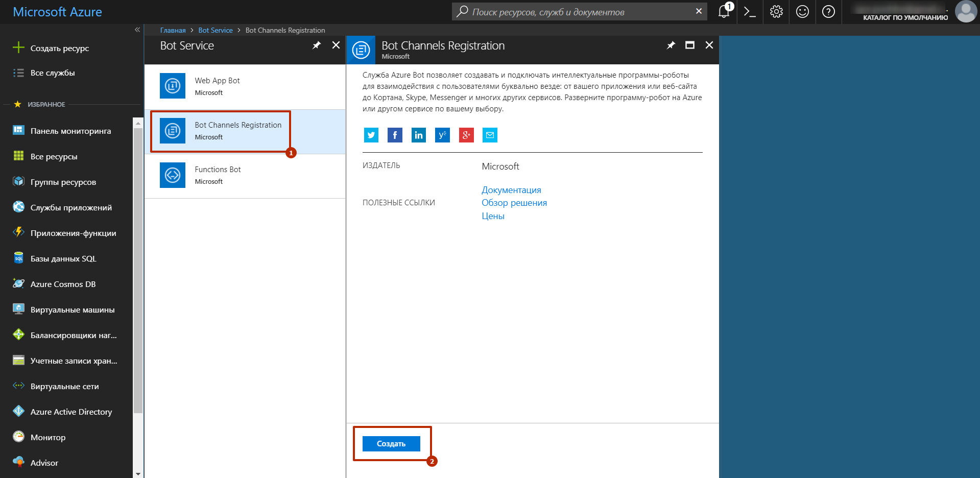Share via LinkedIn icon
The height and width of the screenshot is (478, 980).
coord(419,135)
